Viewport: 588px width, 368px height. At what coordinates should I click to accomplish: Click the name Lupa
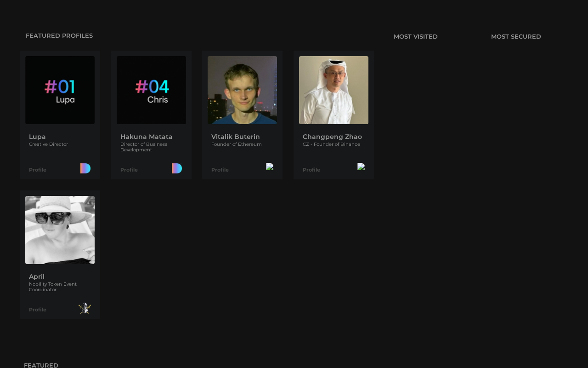pos(37,137)
